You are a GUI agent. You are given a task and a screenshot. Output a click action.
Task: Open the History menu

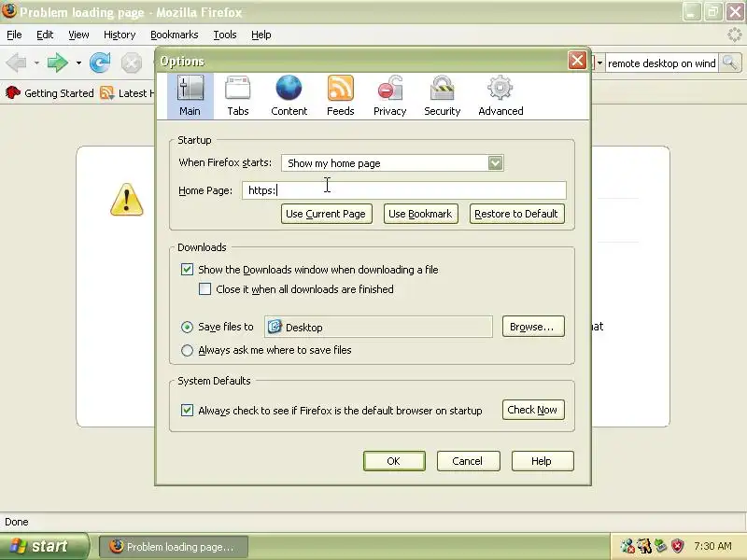click(x=120, y=35)
